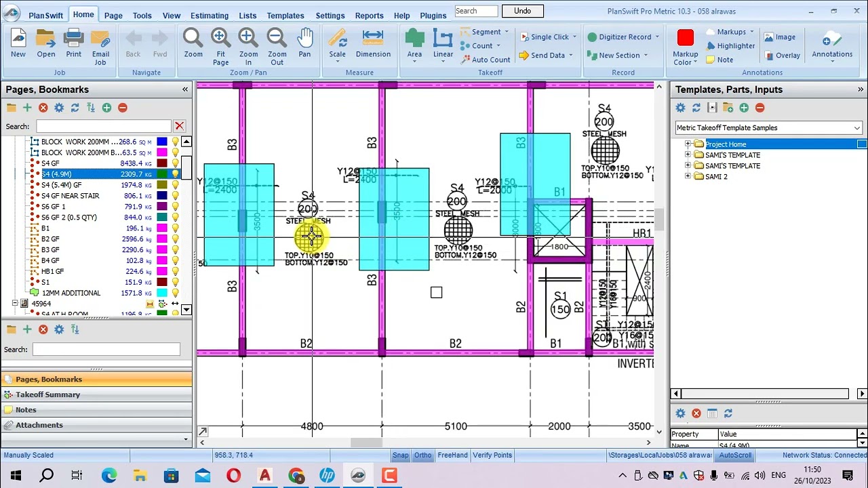This screenshot has width=868, height=488.
Task: Click the Print icon in Job group
Action: coord(73,43)
